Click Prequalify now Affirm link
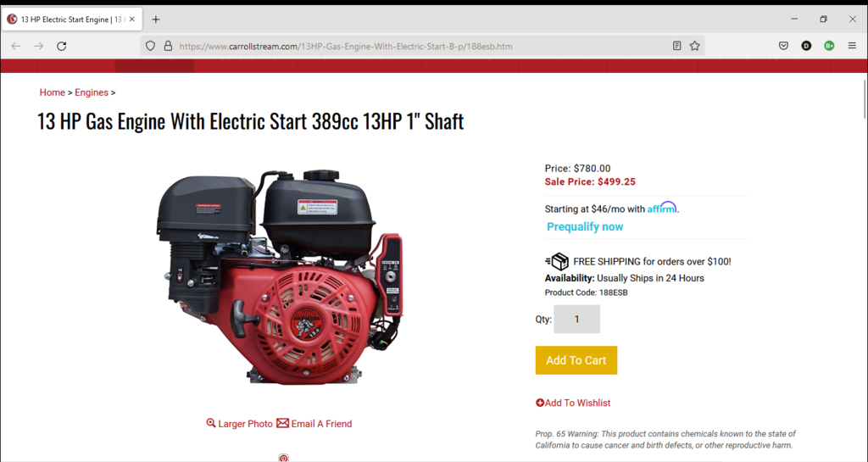This screenshot has height=462, width=868. (x=585, y=227)
